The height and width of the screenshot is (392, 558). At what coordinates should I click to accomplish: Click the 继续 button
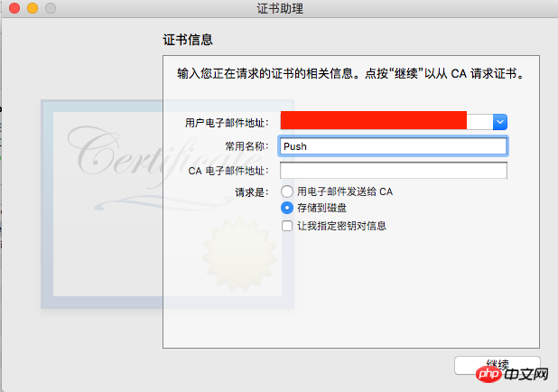(x=498, y=365)
